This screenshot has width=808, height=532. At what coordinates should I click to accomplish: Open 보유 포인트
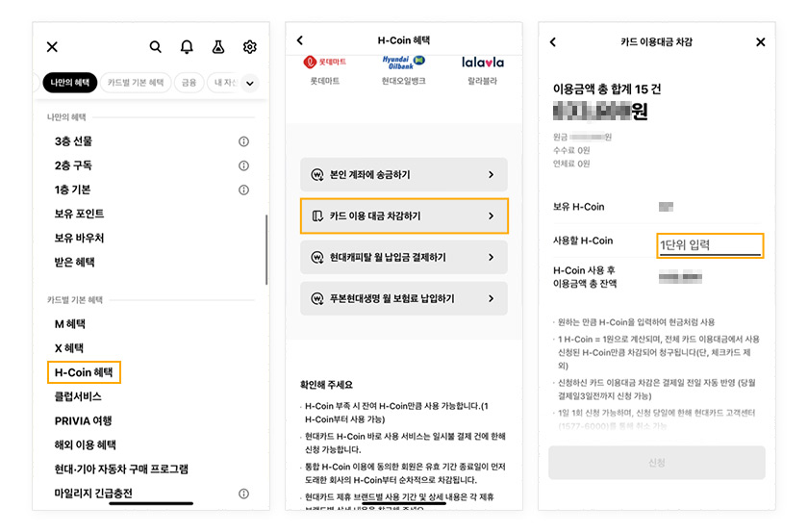coord(79,214)
